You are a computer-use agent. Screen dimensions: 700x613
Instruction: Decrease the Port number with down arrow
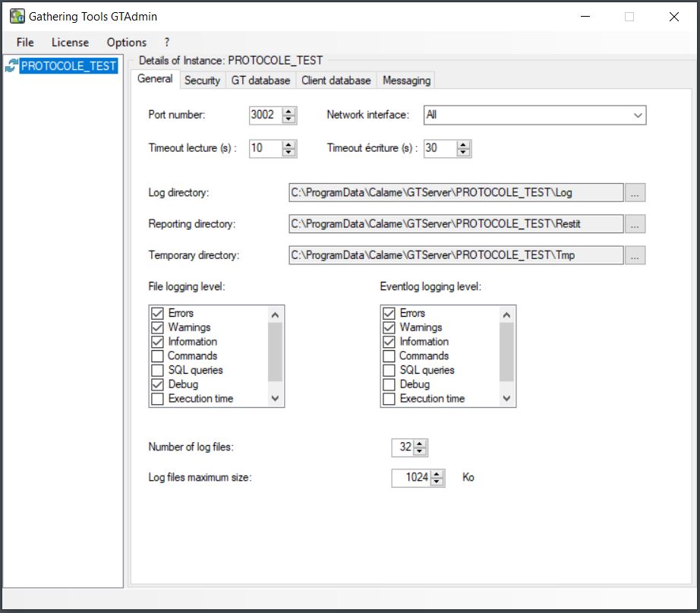[289, 119]
